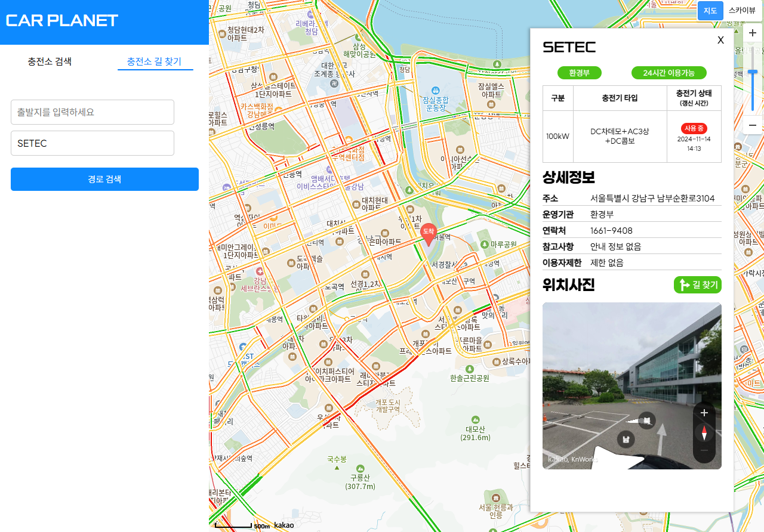Screen dimensions: 764x532
Task: Click the 100kW table cell
Action: pos(557,137)
